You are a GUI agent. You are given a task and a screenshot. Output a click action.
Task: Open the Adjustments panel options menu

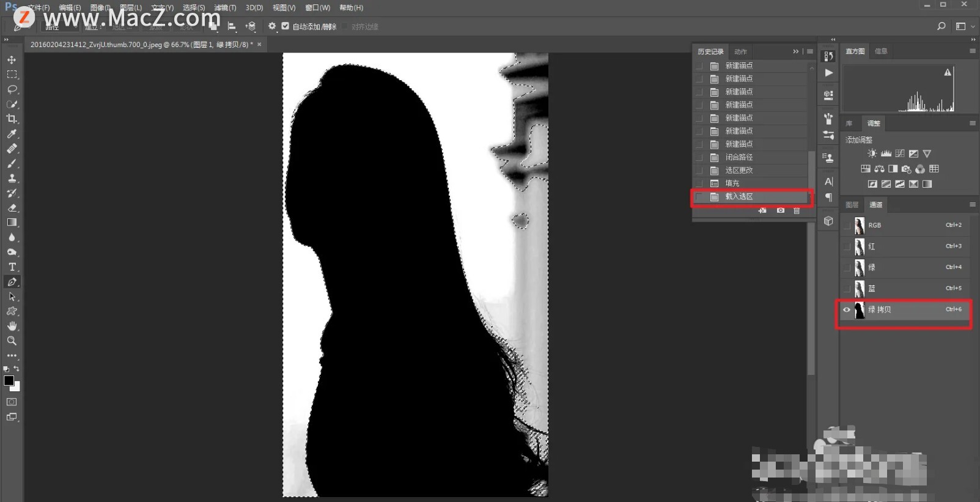coord(972,123)
